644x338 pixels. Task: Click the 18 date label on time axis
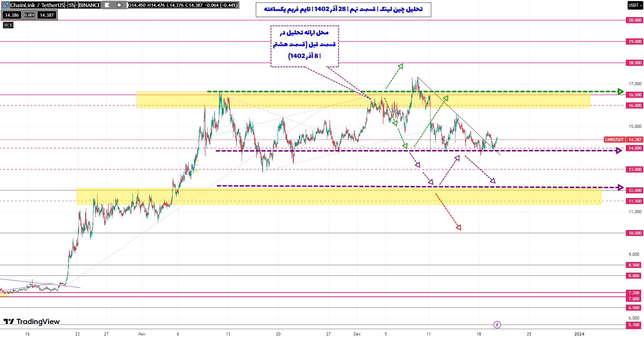pos(479,334)
